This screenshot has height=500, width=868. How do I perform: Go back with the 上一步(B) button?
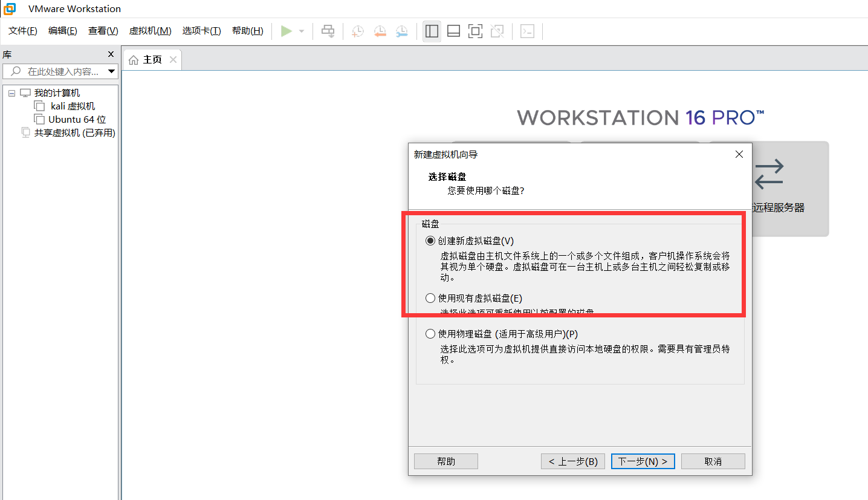573,461
